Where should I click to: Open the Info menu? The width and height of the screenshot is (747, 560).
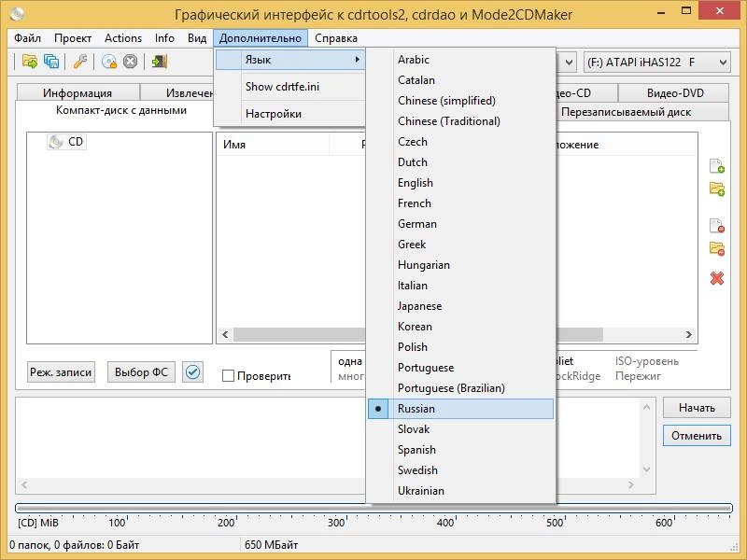point(164,38)
